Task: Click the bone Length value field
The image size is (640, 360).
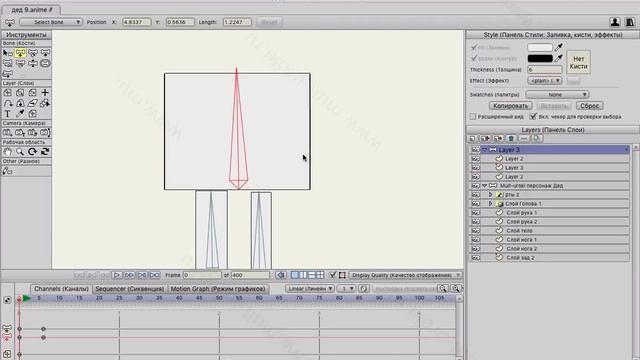Action: (237, 22)
